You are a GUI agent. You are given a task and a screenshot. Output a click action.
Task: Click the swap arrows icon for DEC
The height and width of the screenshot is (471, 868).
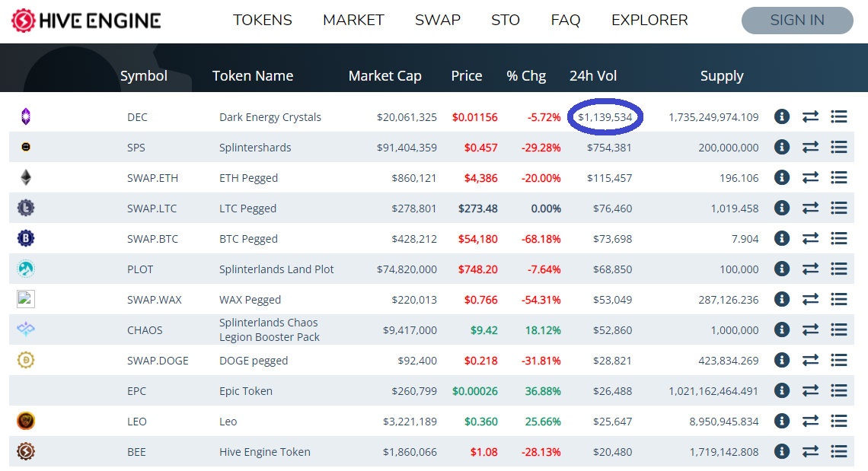810,116
